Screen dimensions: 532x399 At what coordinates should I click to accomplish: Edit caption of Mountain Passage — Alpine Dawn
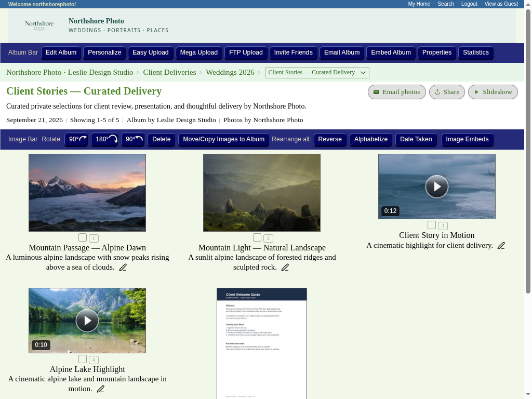coord(123,268)
